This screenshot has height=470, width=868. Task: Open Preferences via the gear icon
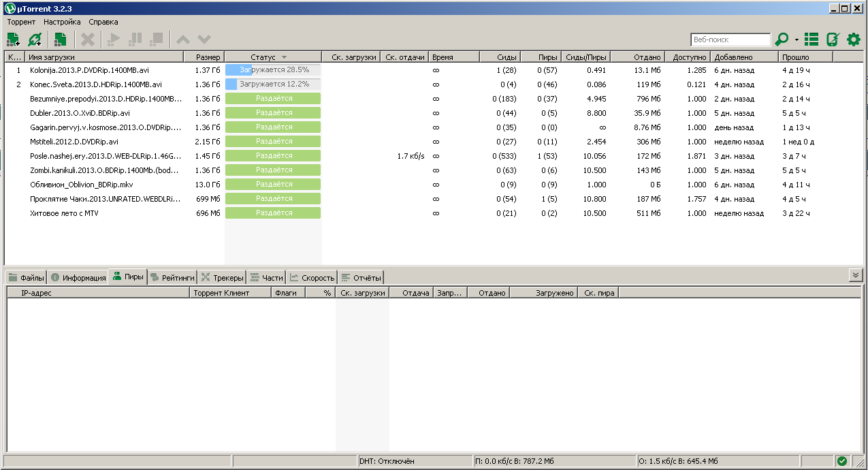tap(854, 40)
